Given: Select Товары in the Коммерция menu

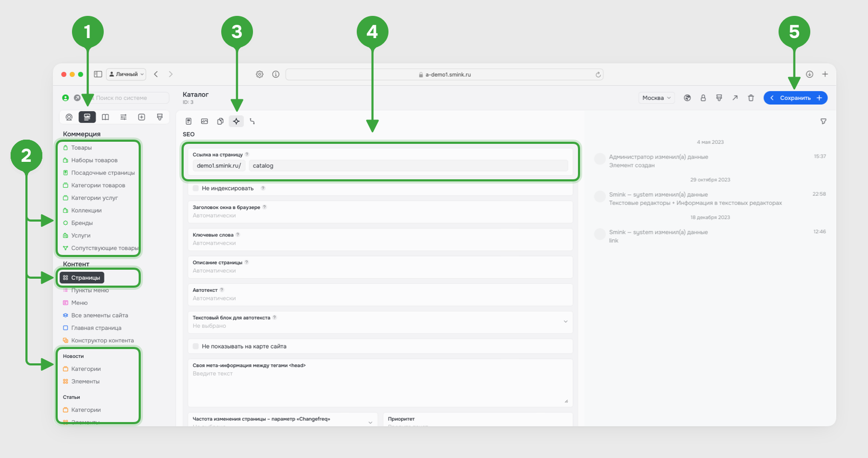Looking at the screenshot, I should pos(82,148).
